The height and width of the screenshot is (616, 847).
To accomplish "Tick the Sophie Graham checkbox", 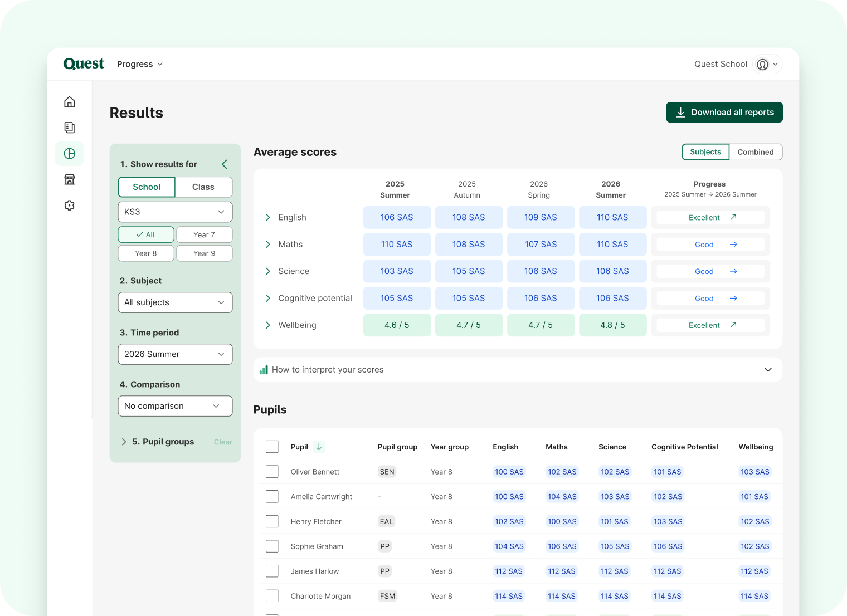I will [x=272, y=546].
